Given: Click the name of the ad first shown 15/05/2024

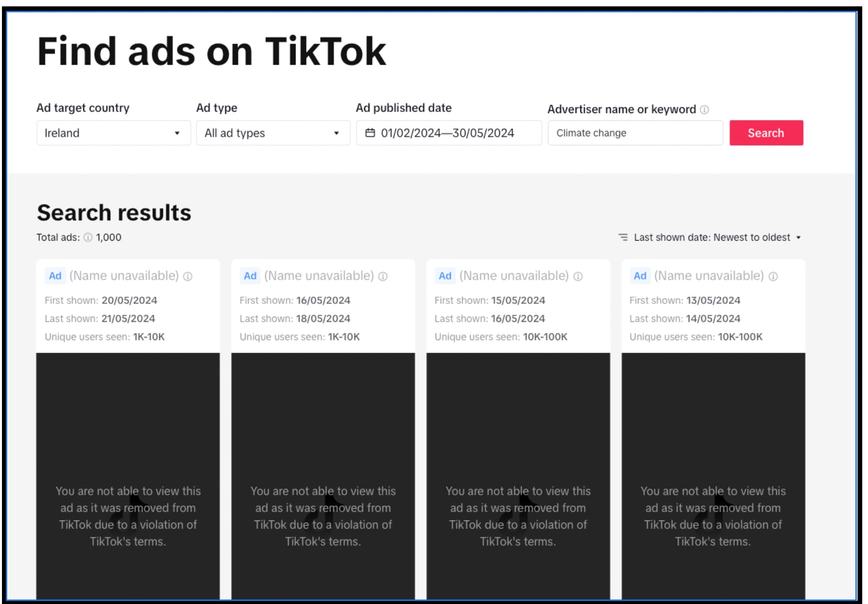Looking at the screenshot, I should [x=514, y=276].
